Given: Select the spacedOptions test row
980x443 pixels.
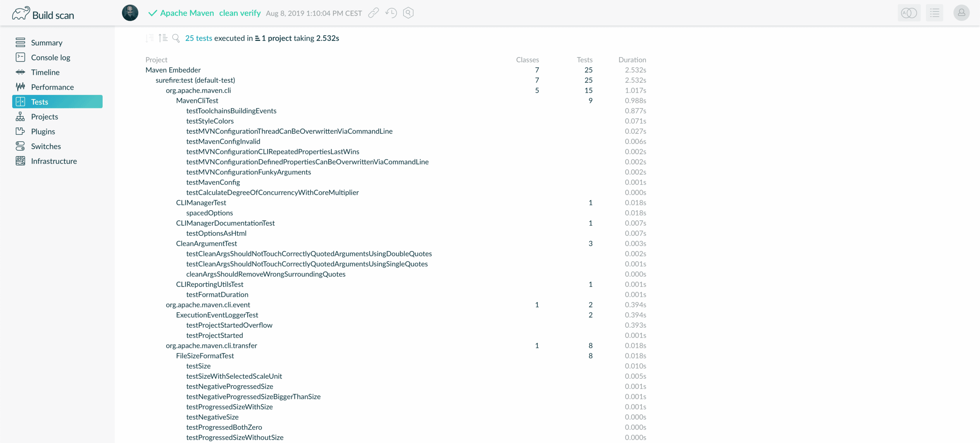Looking at the screenshot, I should pos(209,213).
